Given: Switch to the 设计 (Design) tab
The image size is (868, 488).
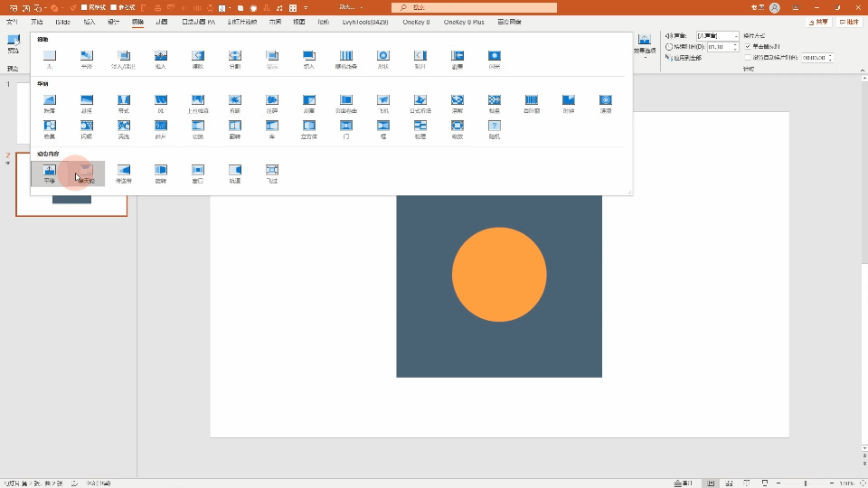Looking at the screenshot, I should click(x=114, y=22).
